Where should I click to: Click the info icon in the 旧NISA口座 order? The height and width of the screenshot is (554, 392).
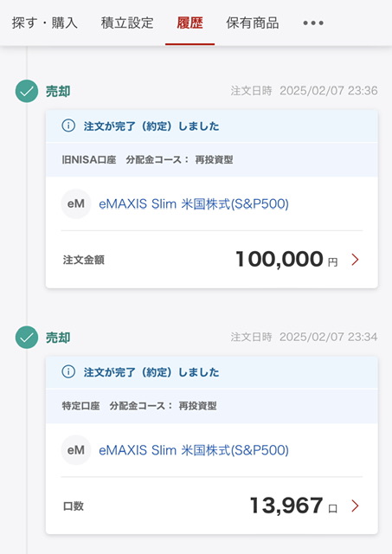tap(68, 126)
